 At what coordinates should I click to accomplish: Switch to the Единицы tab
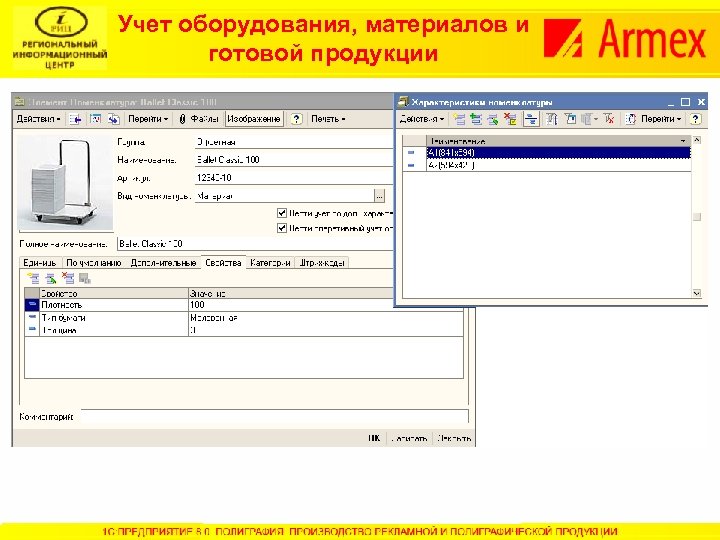tap(40, 263)
